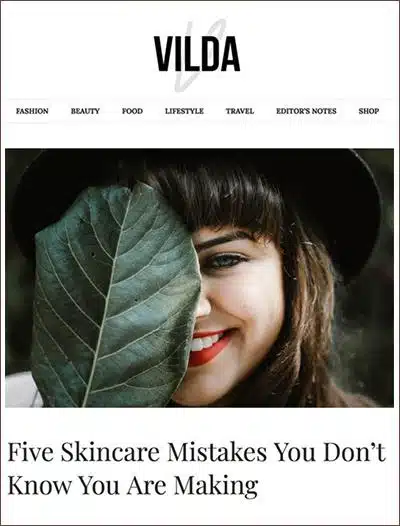Screen dimensions: 400x526
Task: Click the white garment corner in the photo
Action: [x=21, y=391]
